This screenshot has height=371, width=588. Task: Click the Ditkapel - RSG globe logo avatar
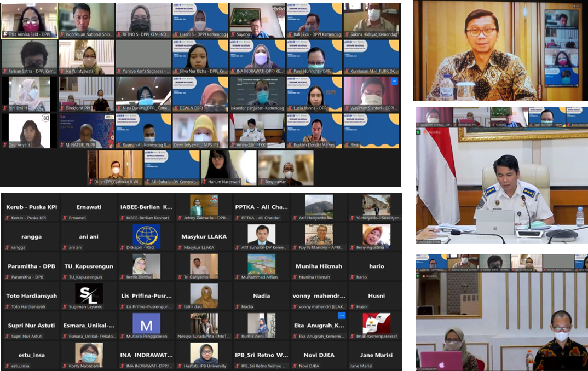(146, 235)
